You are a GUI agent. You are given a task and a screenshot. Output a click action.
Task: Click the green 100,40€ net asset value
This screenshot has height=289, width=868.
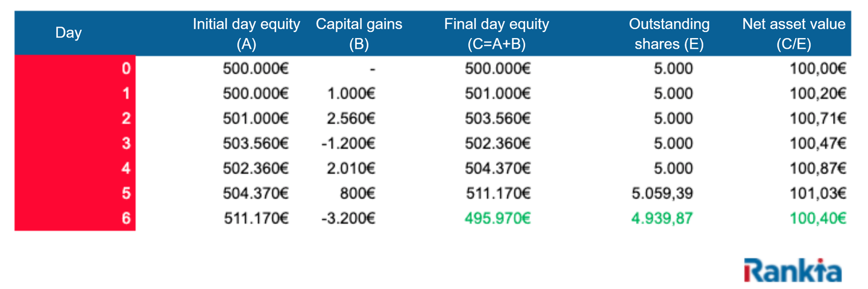point(817,218)
